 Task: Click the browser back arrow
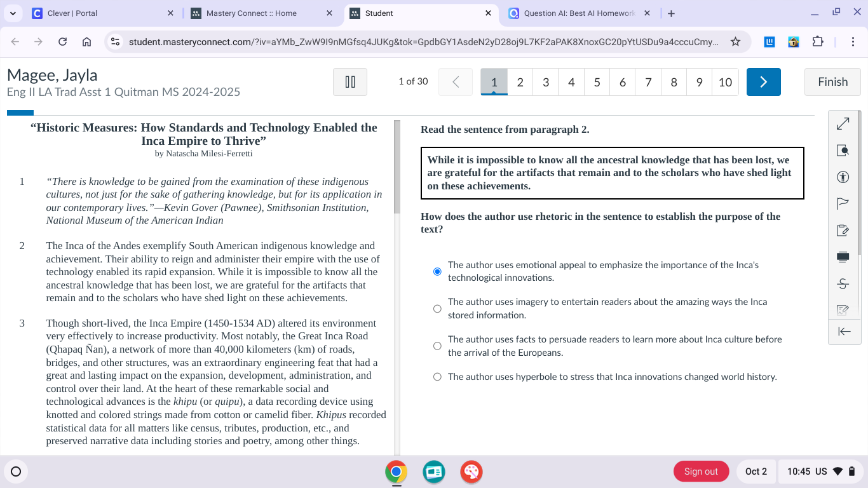pos(15,42)
